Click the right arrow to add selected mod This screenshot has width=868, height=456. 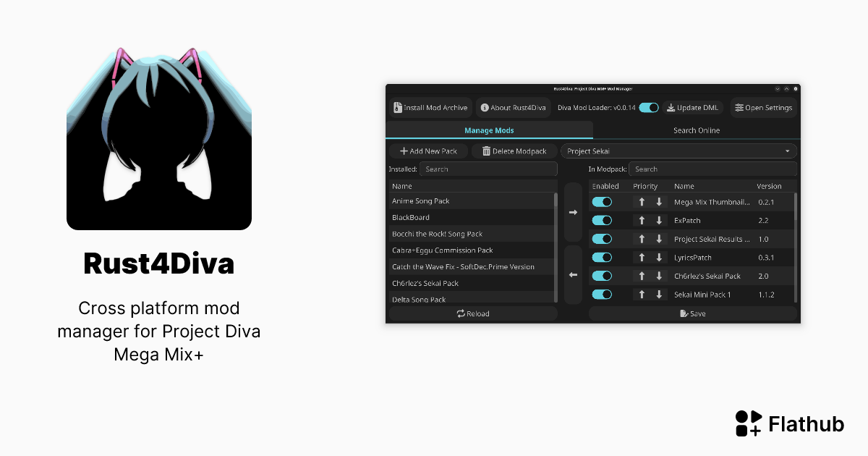(x=572, y=211)
